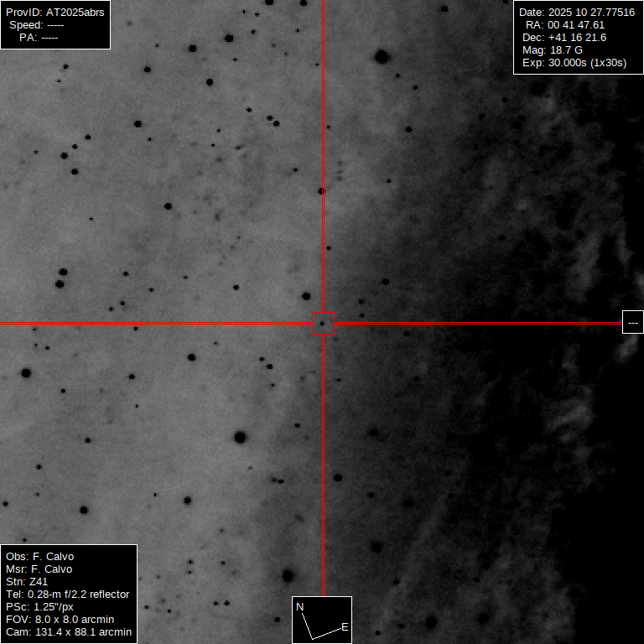The width and height of the screenshot is (644, 644).
Task: Click the E label on the compass indicator
Action: pyautogui.click(x=344, y=627)
